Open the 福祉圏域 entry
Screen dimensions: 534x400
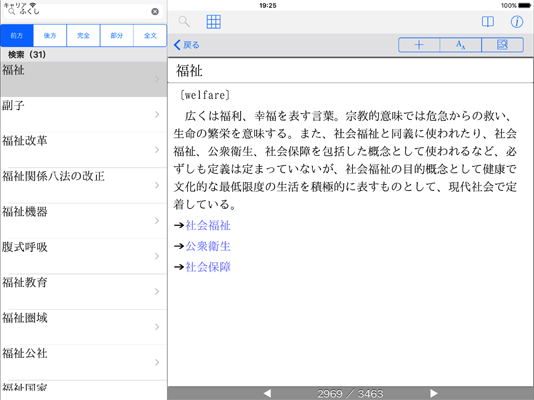coord(83,327)
